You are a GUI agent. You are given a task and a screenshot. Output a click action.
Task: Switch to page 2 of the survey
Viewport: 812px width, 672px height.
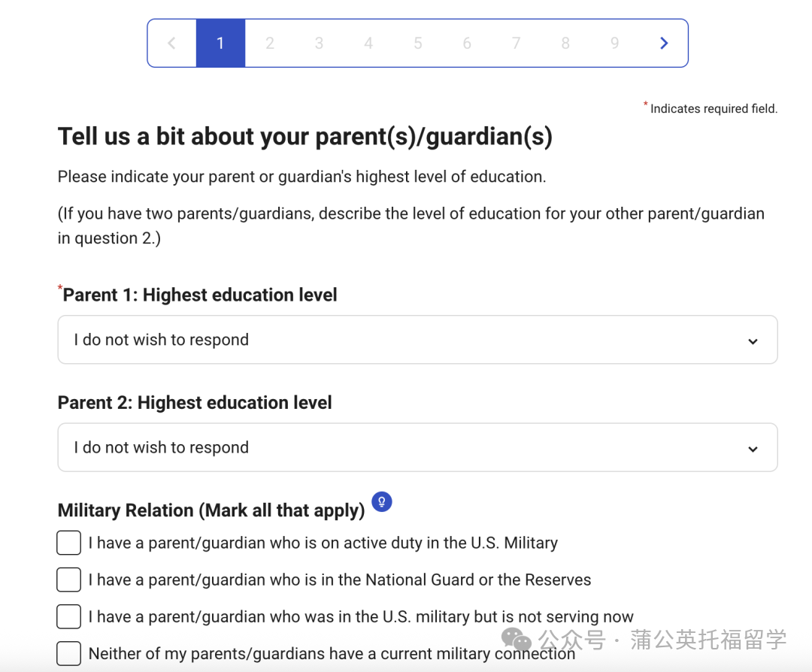coord(270,43)
